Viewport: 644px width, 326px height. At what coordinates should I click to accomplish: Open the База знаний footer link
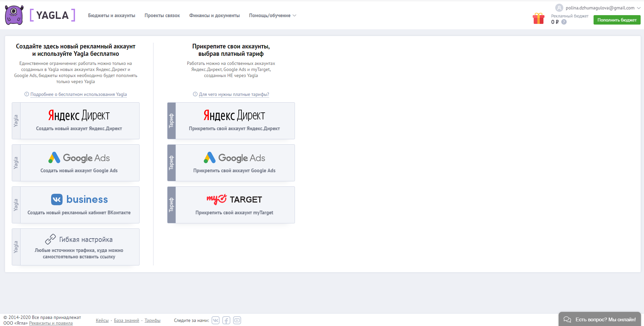[126, 320]
